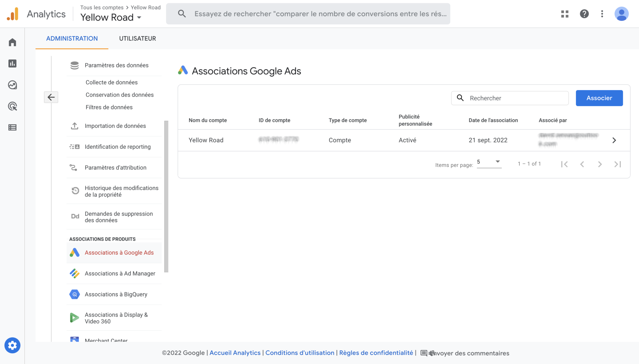This screenshot has width=639, height=364.
Task: Go to last page of the table
Action: point(618,164)
